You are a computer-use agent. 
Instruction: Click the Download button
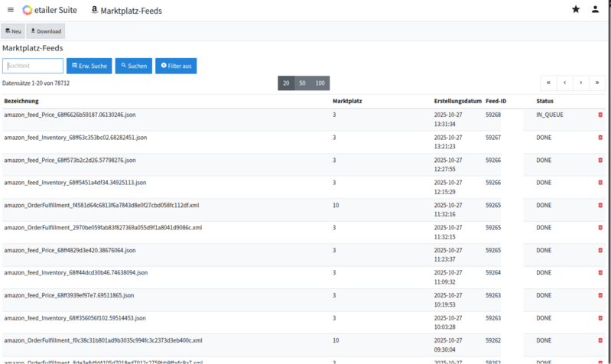point(46,31)
